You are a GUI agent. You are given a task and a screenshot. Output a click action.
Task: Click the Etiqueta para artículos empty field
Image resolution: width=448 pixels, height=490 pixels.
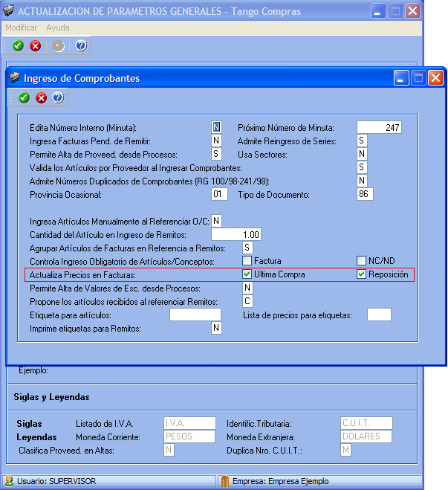[195, 315]
